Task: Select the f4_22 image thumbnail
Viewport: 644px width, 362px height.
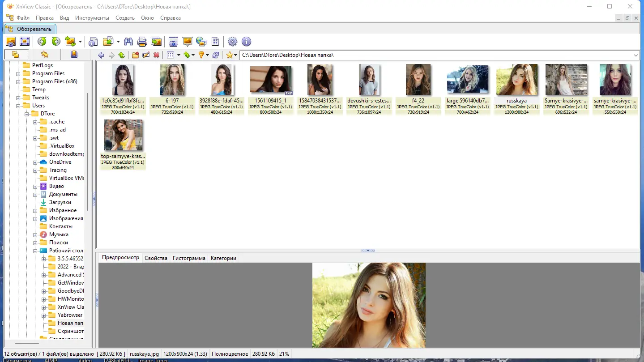Action: click(x=418, y=89)
